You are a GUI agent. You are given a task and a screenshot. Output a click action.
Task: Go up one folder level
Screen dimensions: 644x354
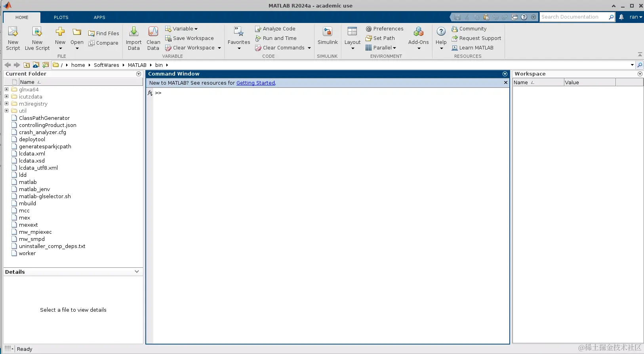click(27, 65)
